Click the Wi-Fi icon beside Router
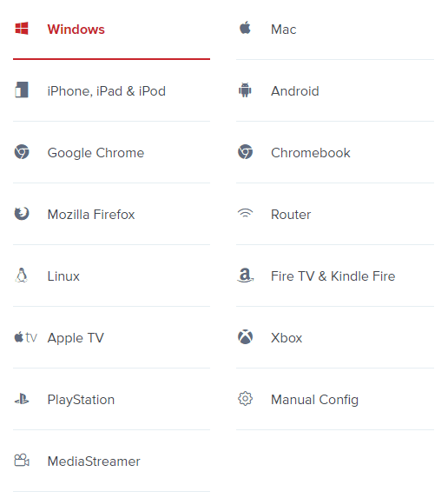This screenshot has height=498, width=448. 245,213
